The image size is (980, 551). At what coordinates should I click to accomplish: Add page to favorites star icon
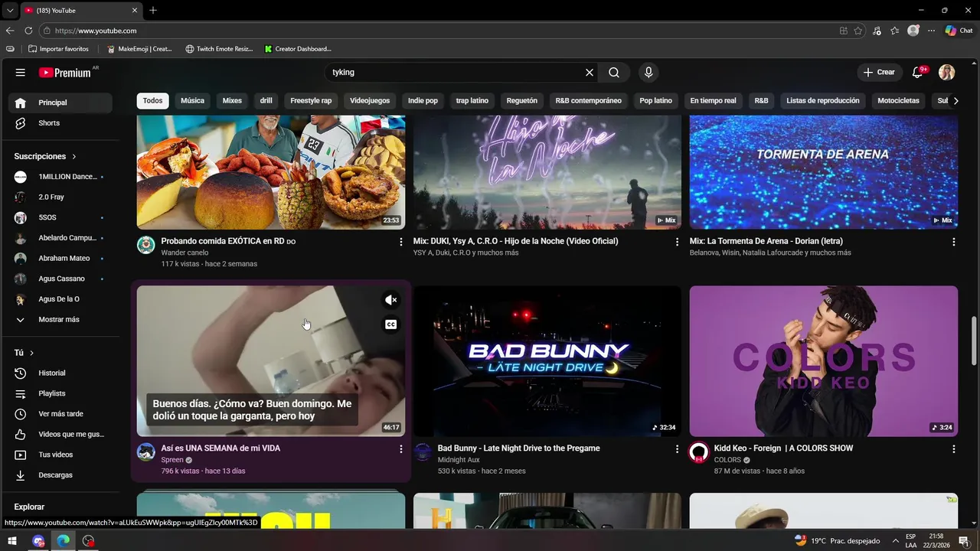point(858,31)
